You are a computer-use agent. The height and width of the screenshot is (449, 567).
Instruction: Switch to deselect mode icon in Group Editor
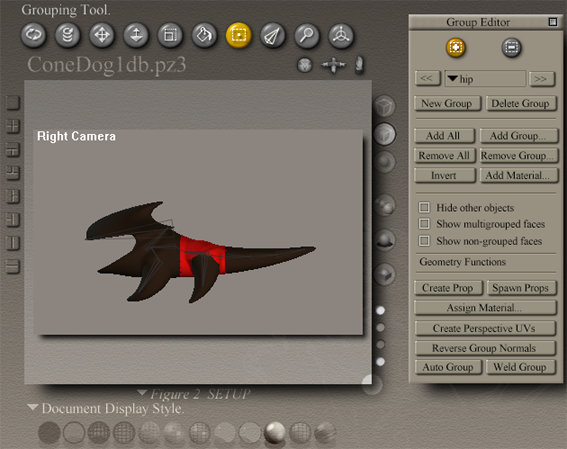click(x=511, y=48)
